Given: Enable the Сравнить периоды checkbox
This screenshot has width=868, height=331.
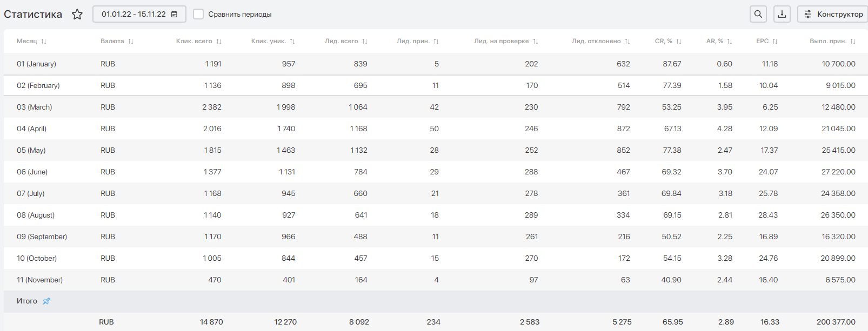Looking at the screenshot, I should pyautogui.click(x=198, y=15).
